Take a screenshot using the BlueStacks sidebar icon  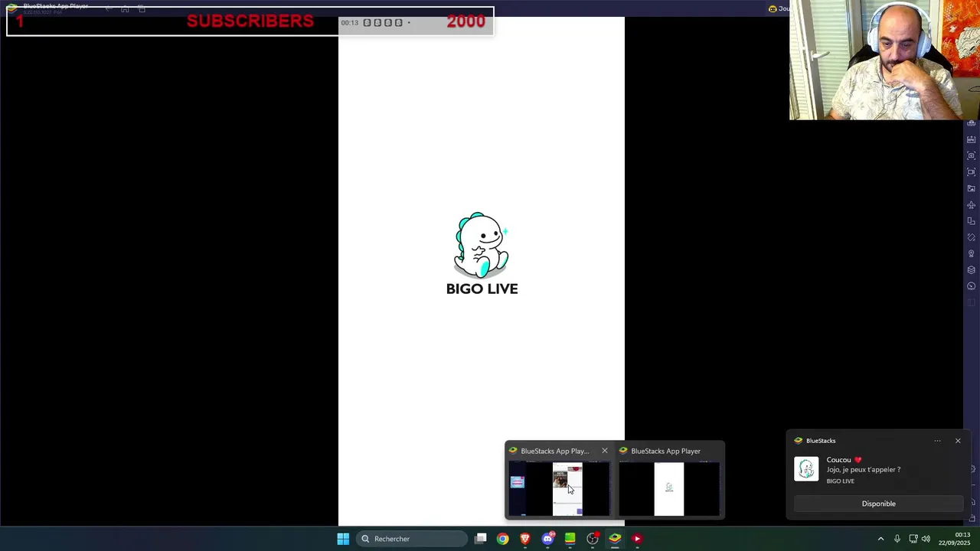click(x=972, y=155)
